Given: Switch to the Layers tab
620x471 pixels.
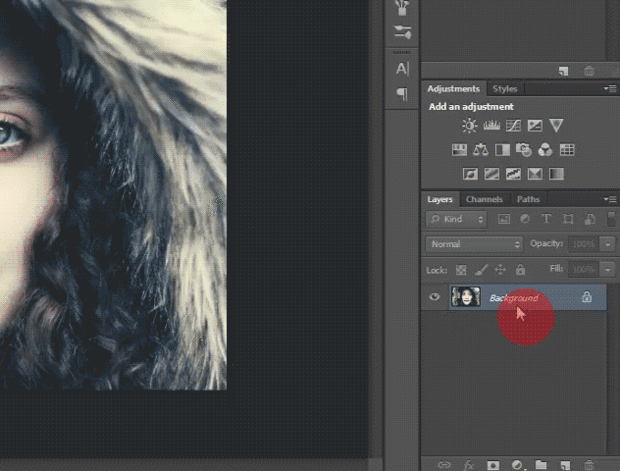Looking at the screenshot, I should pos(440,200).
